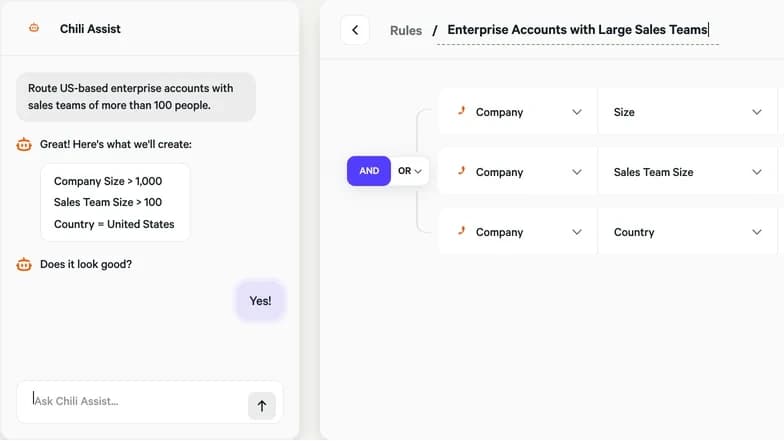Click the Chili Assist robot logo in header
The image size is (784, 441).
(34, 28)
